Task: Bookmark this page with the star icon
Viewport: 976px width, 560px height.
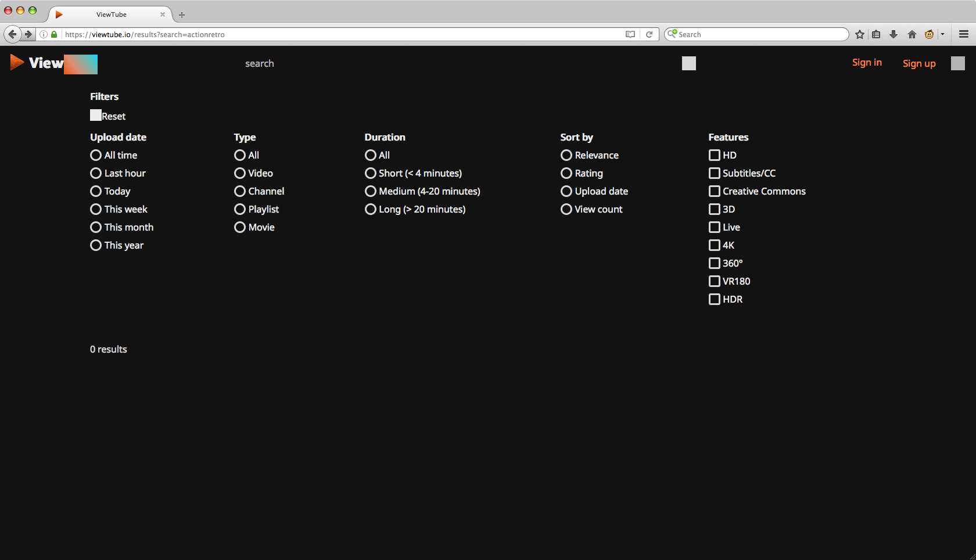Action: 860,34
